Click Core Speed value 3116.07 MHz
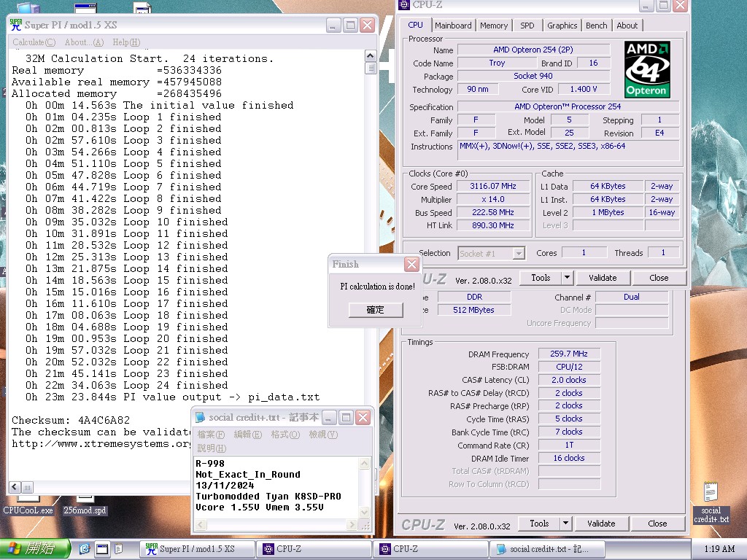747x560 pixels. pos(493,186)
